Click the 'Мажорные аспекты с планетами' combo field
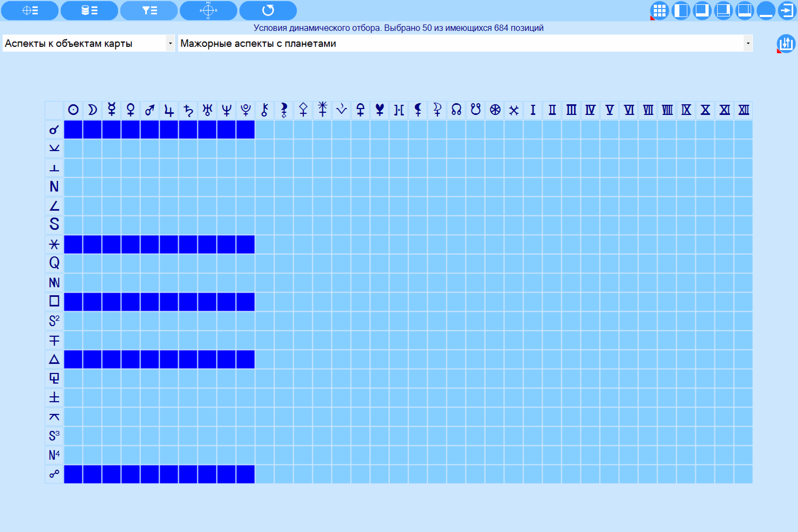 pos(465,43)
